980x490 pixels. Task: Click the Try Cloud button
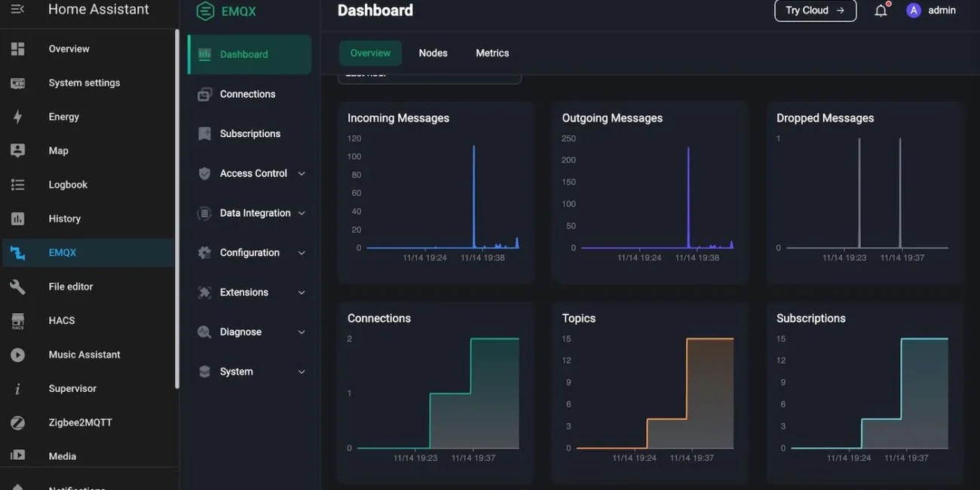pos(815,11)
